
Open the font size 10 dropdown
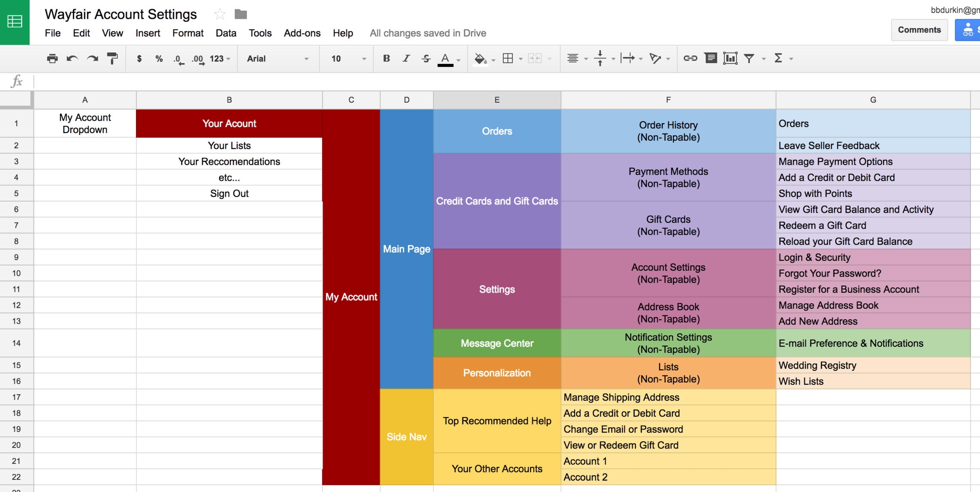point(348,58)
